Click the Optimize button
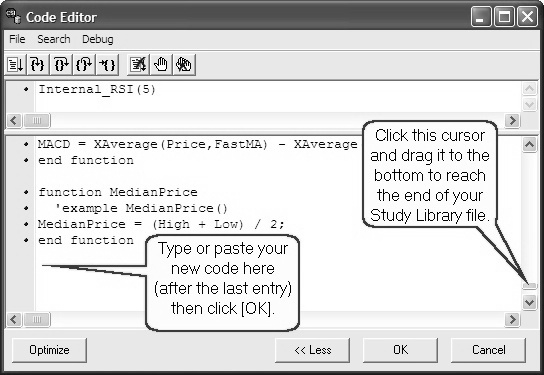Screen dimensions: 544x375 [49, 350]
